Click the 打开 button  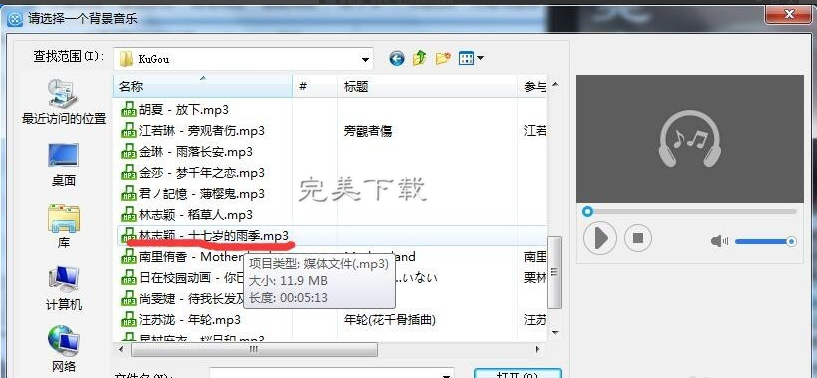coord(518,373)
